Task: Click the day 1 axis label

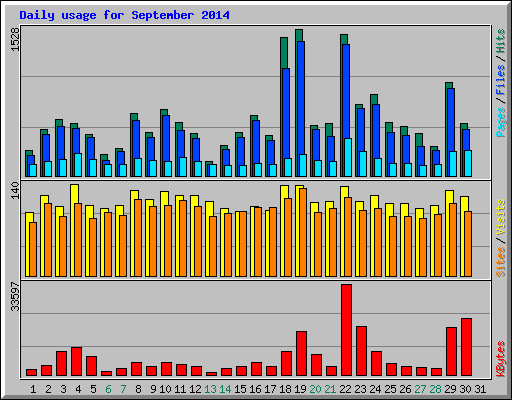Action: pos(33,389)
